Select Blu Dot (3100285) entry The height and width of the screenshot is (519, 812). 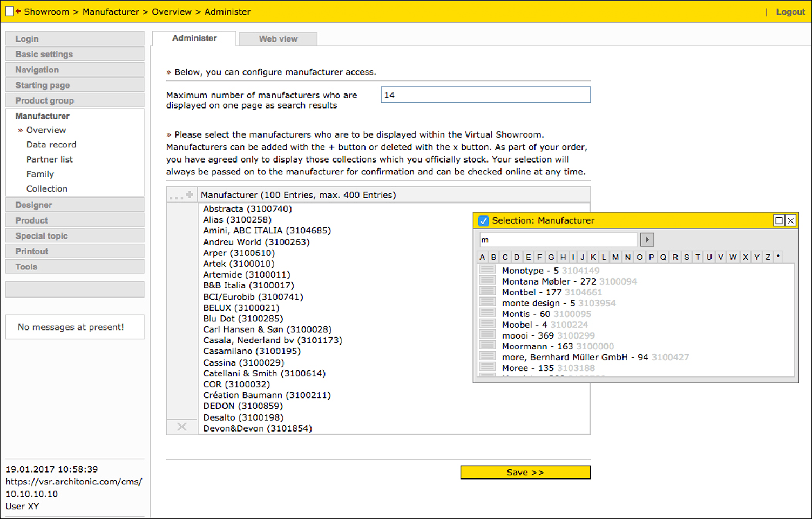pos(243,319)
